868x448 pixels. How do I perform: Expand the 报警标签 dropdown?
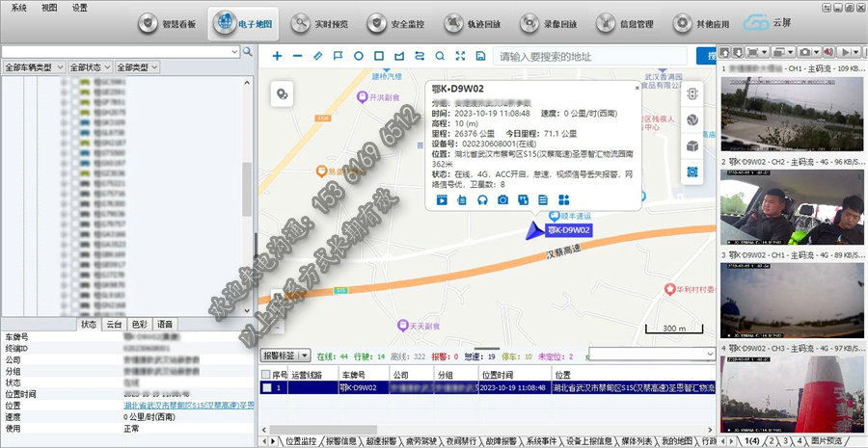click(x=285, y=356)
